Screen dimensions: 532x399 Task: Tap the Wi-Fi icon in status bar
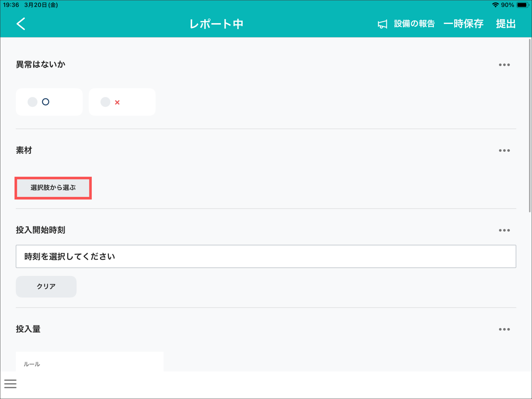495,5
